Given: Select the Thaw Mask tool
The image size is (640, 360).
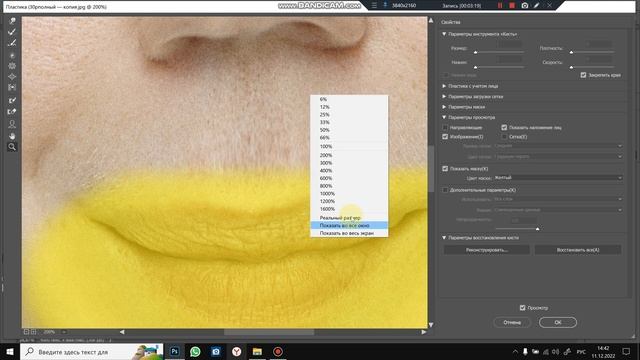Looking at the screenshot, I should click(12, 111).
